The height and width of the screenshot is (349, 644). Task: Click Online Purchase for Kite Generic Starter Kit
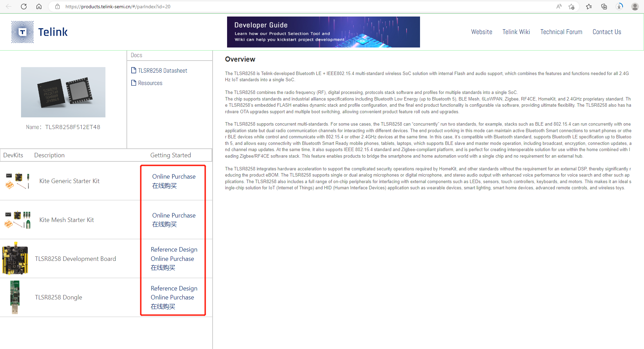(x=174, y=177)
